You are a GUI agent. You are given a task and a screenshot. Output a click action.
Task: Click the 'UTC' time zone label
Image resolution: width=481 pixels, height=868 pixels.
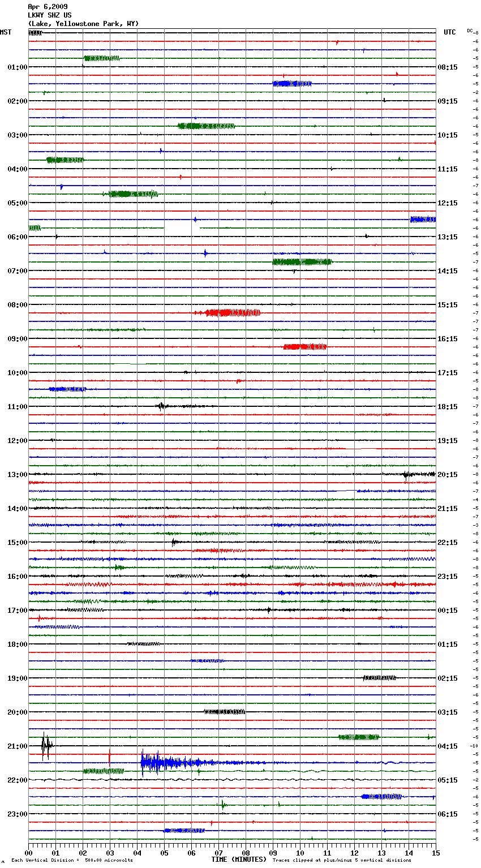[450, 32]
